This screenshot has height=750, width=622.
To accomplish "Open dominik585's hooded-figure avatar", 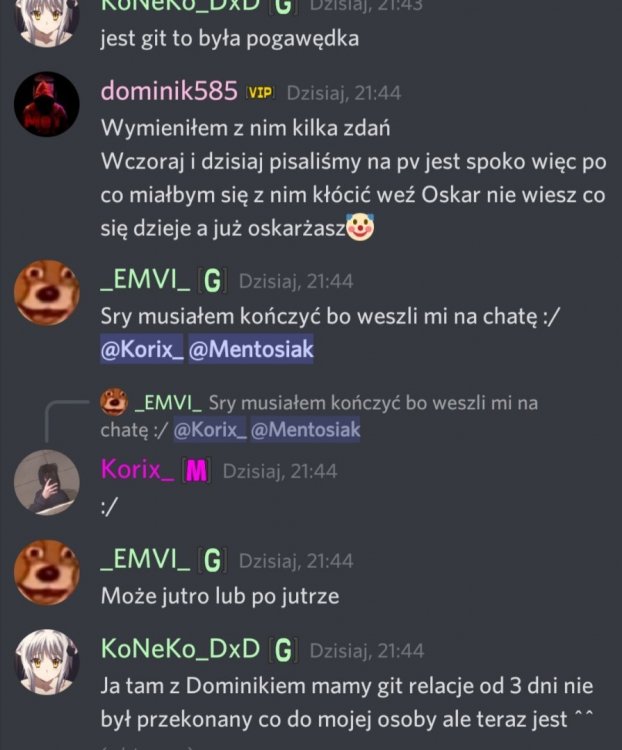I will point(46,104).
